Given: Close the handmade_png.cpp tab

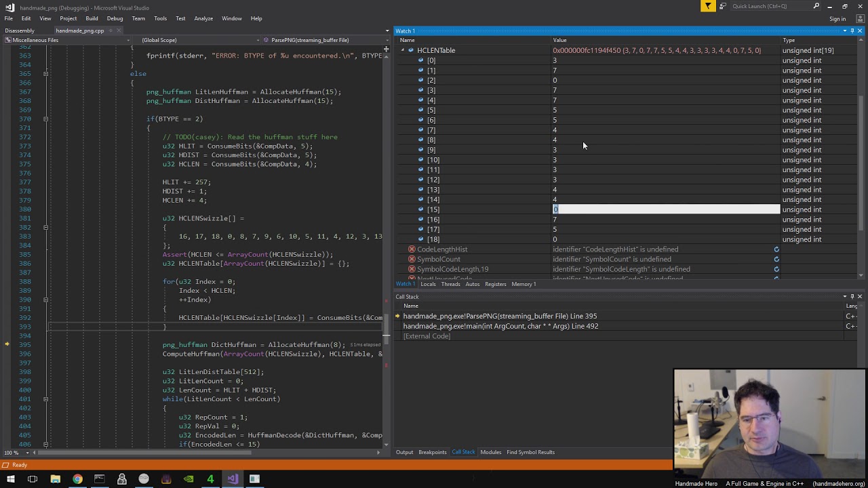Looking at the screenshot, I should coord(118,30).
